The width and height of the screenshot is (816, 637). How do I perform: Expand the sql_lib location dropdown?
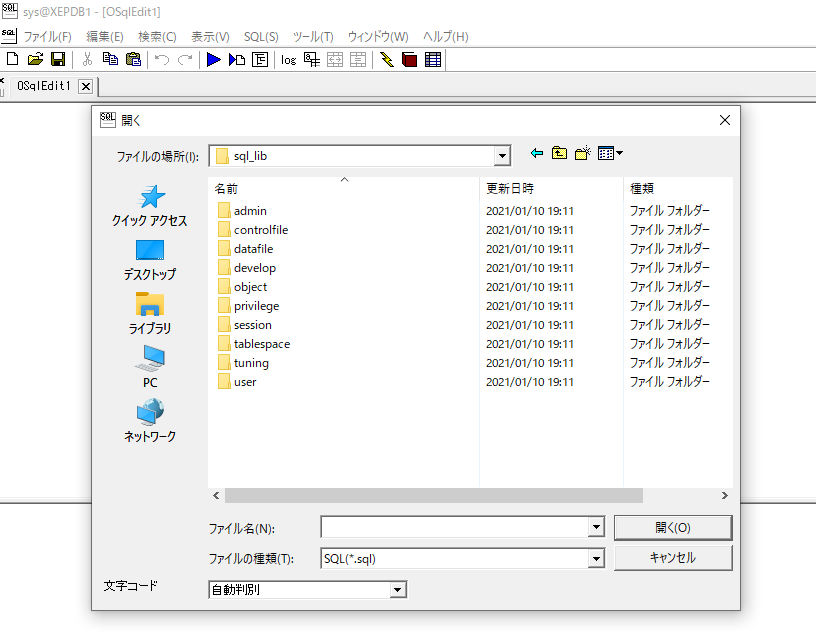(x=502, y=156)
